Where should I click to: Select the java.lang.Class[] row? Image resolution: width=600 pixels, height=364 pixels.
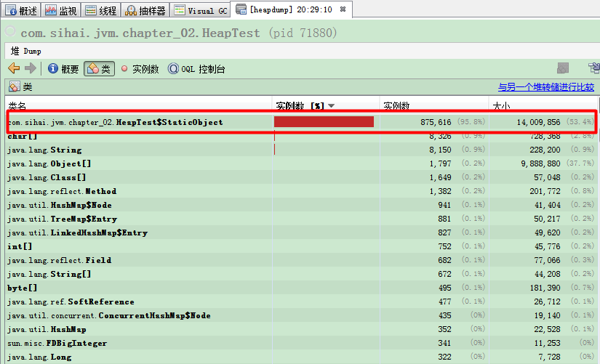click(x=301, y=177)
